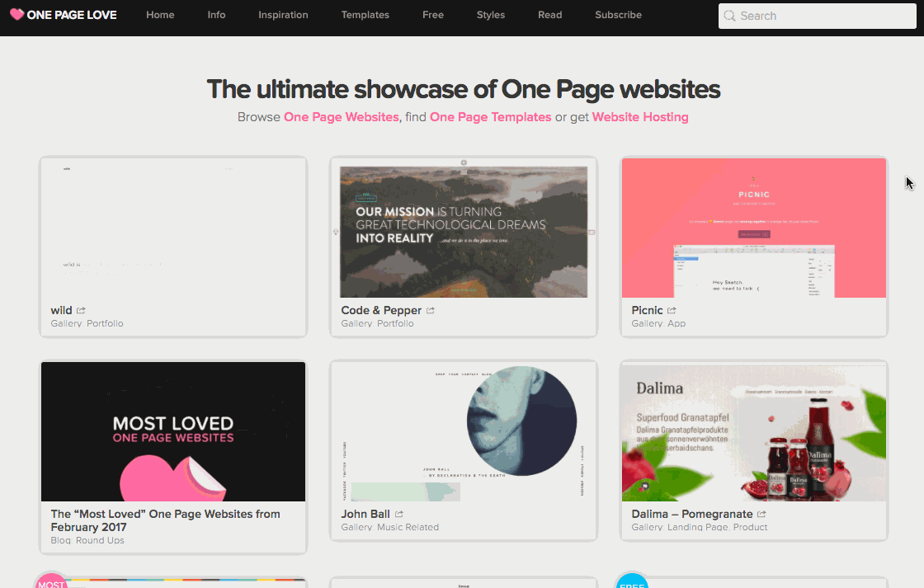
Task: Go to the Styles menu item
Action: [490, 15]
